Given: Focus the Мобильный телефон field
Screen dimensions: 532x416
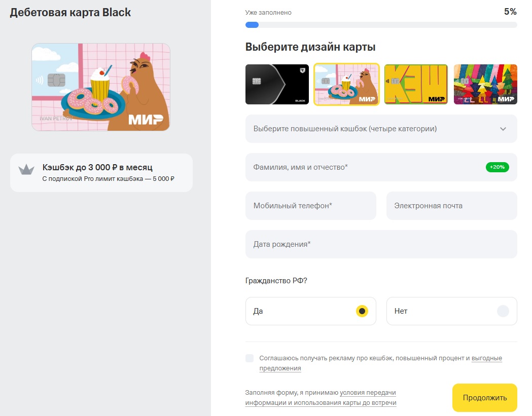Looking at the screenshot, I should [x=310, y=206].
